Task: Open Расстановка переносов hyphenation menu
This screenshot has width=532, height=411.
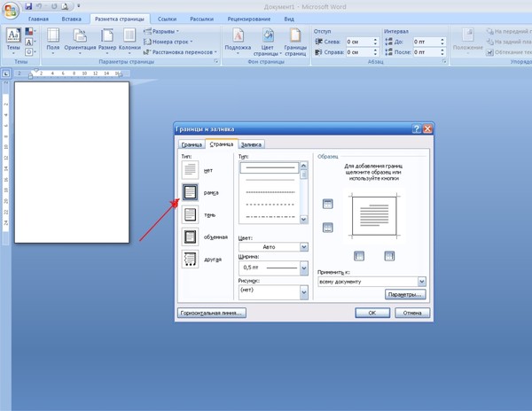Action: pyautogui.click(x=180, y=52)
